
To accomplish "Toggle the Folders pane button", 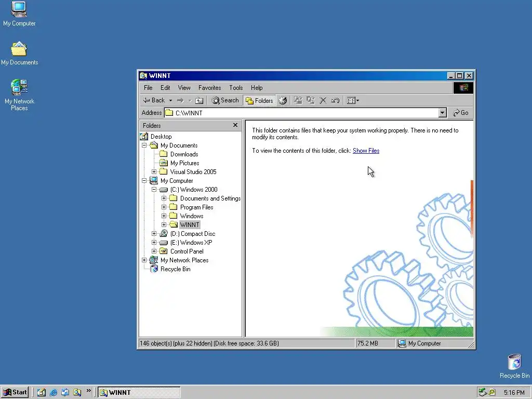I will click(260, 100).
